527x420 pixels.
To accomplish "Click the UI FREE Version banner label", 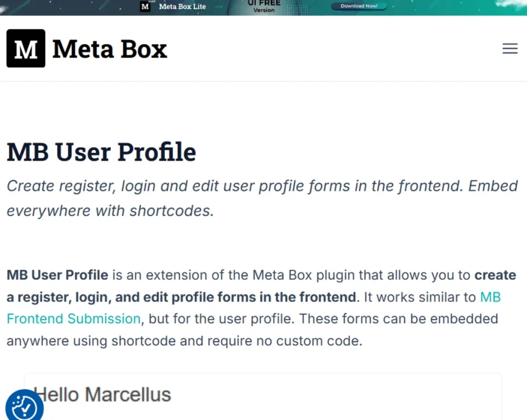I will [x=264, y=6].
